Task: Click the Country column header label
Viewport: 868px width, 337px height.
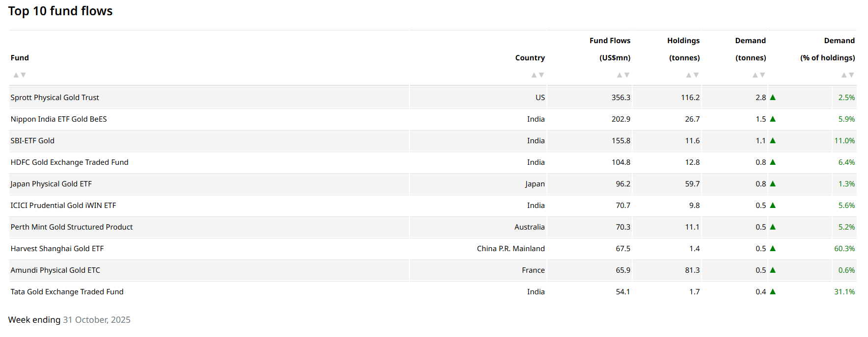Action: tap(530, 58)
